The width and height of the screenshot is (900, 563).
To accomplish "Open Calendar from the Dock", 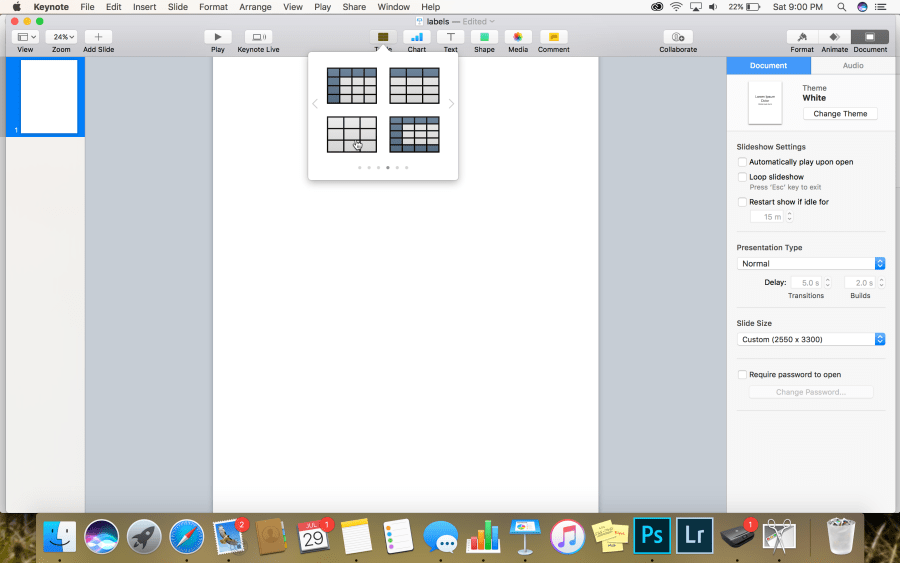I will pos(313,537).
